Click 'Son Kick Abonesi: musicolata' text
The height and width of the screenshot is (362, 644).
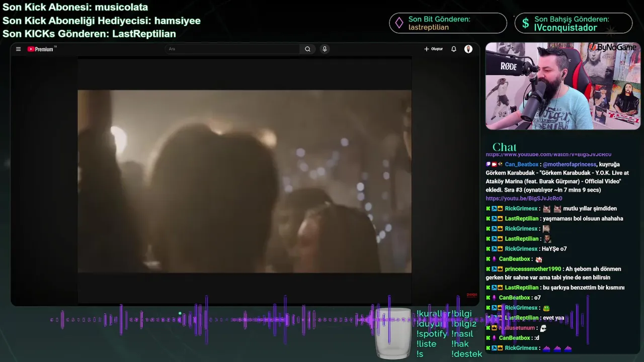click(75, 7)
